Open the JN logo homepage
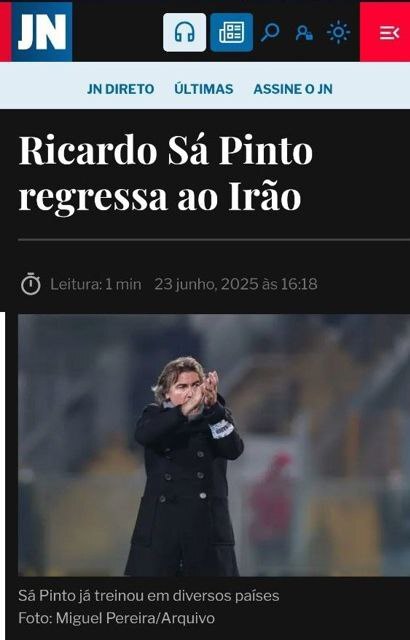Image resolution: width=410 pixels, height=640 pixels. pyautogui.click(x=42, y=32)
